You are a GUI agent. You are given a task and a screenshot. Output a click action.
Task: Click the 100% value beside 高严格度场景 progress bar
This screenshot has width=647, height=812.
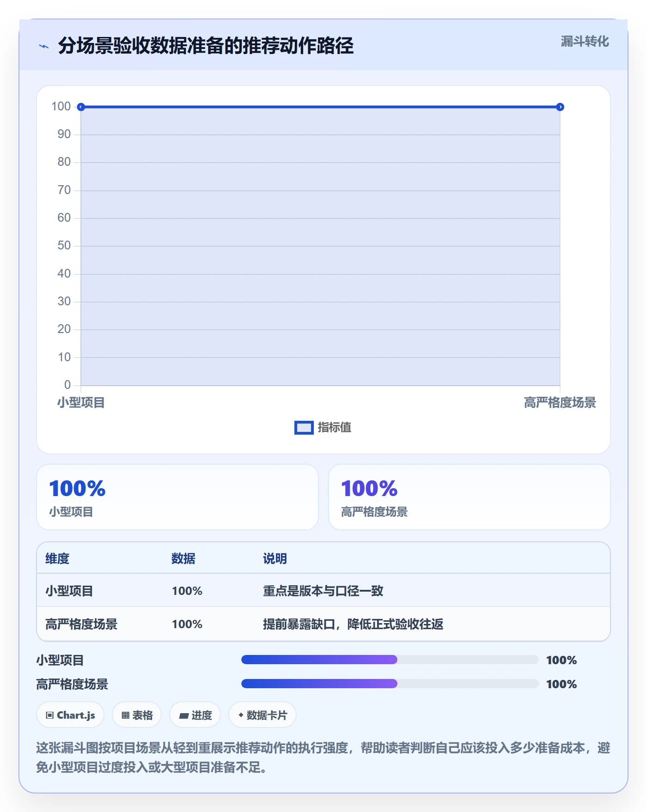562,684
